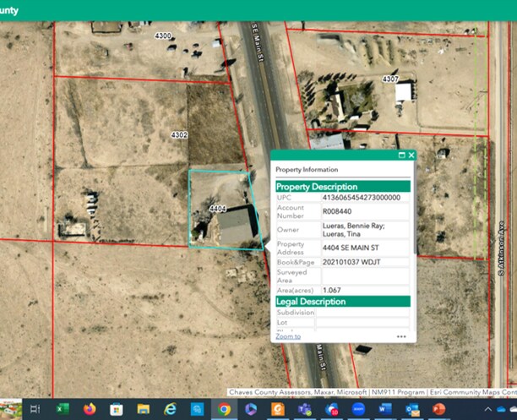Launch Internet Explorer from the taskbar
Viewport: 517px width, 420px height.
pyautogui.click(x=170, y=409)
